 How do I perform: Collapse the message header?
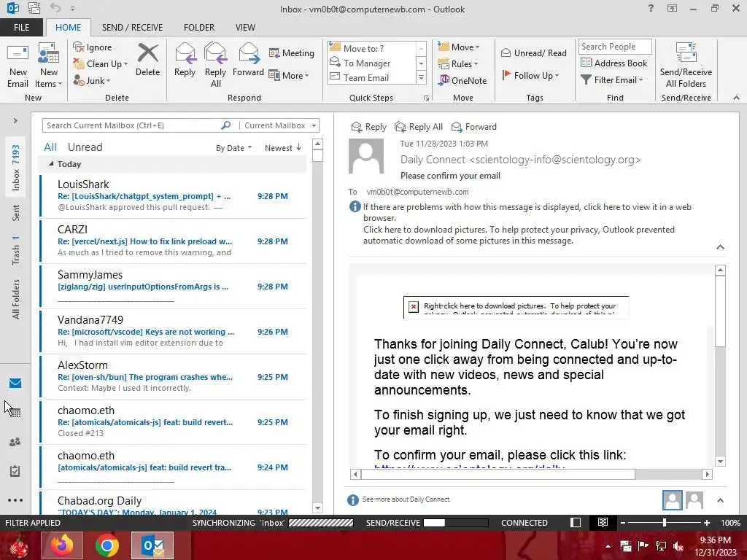pyautogui.click(x=720, y=246)
